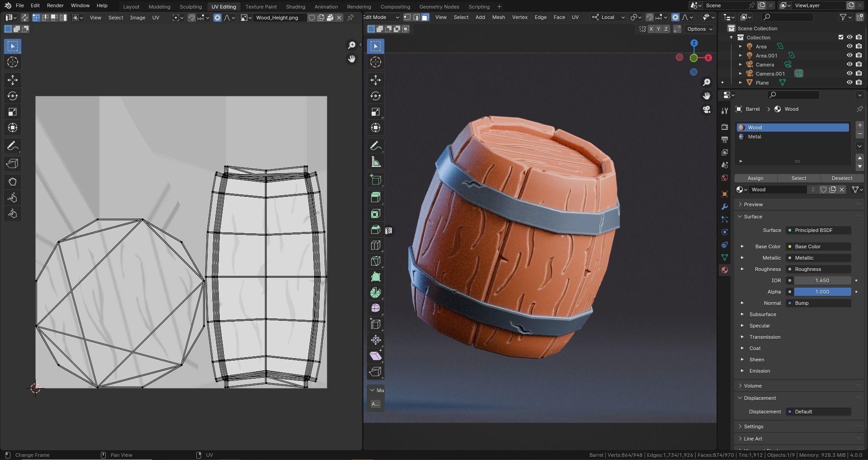Select the Annotate tool in the UV editor
868x460 pixels.
[x=13, y=146]
